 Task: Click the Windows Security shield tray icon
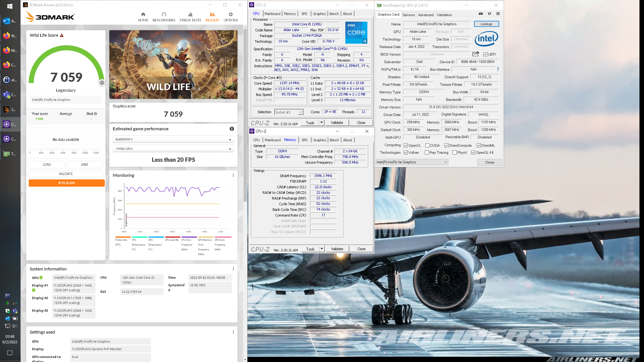7,311
